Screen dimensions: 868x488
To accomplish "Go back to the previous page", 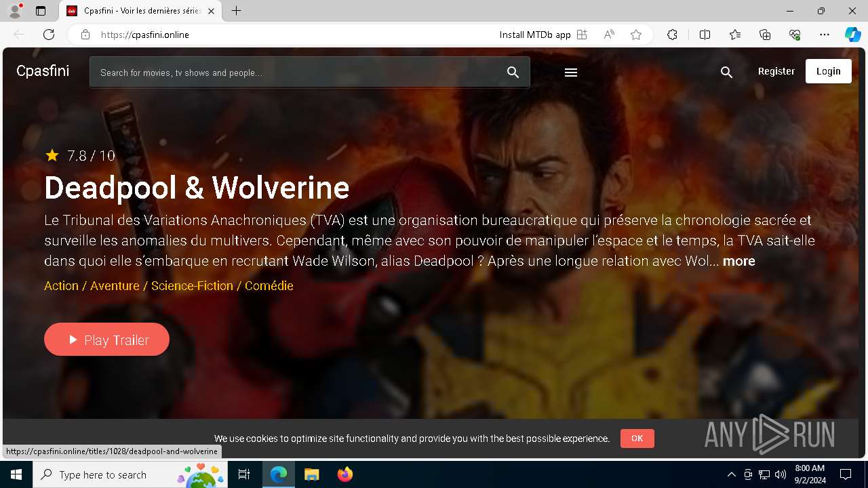I will 19,35.
